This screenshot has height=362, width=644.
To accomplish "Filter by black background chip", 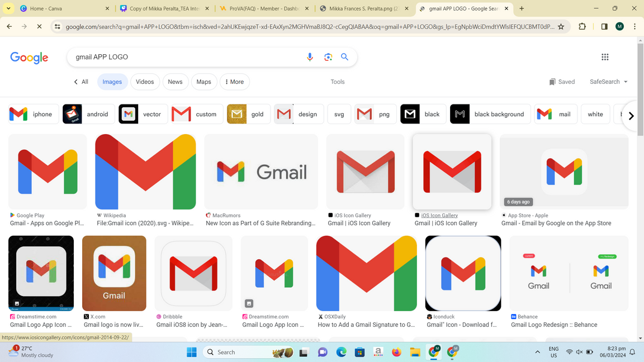I will click(x=490, y=114).
